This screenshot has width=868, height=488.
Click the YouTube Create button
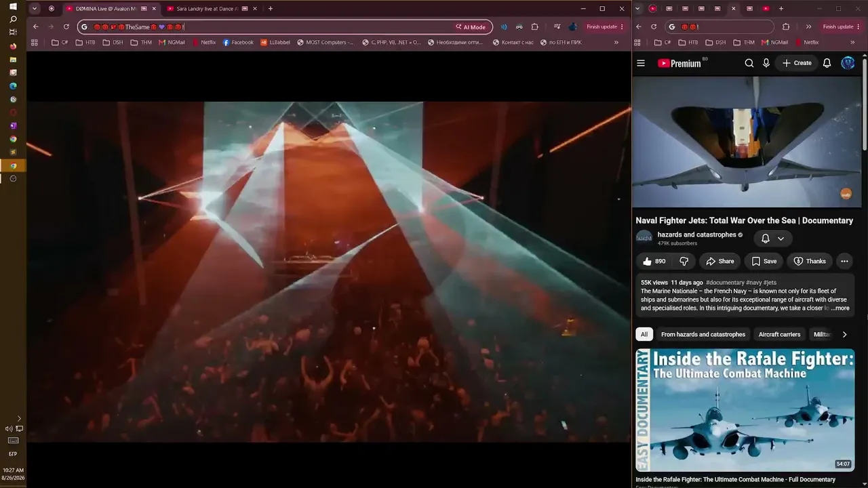click(797, 63)
